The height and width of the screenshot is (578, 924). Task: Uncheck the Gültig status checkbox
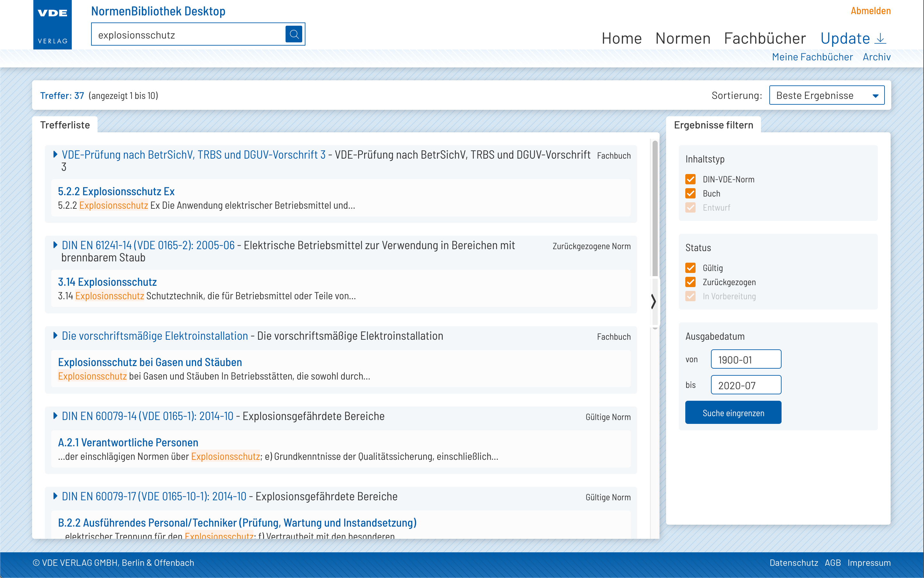click(x=690, y=268)
